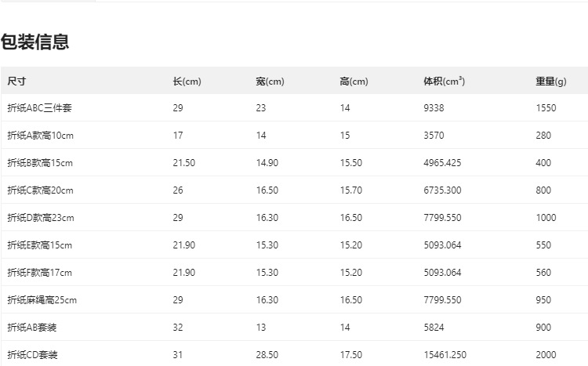
Task: Select the 折纸D款高23cm row label
Action: click(41, 218)
